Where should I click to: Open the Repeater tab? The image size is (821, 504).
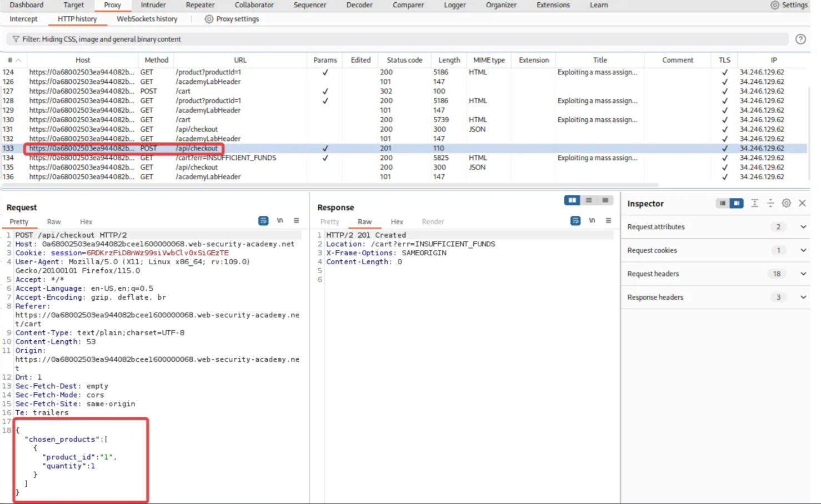click(199, 5)
